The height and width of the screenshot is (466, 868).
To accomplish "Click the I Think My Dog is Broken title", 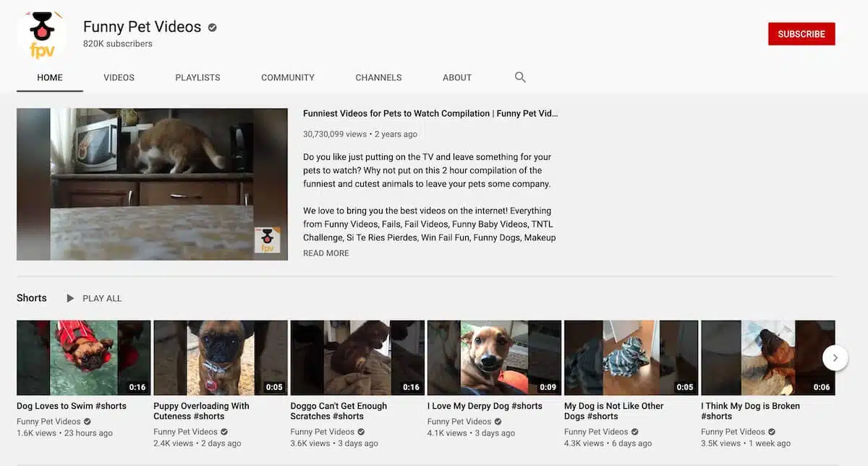I will [x=750, y=411].
